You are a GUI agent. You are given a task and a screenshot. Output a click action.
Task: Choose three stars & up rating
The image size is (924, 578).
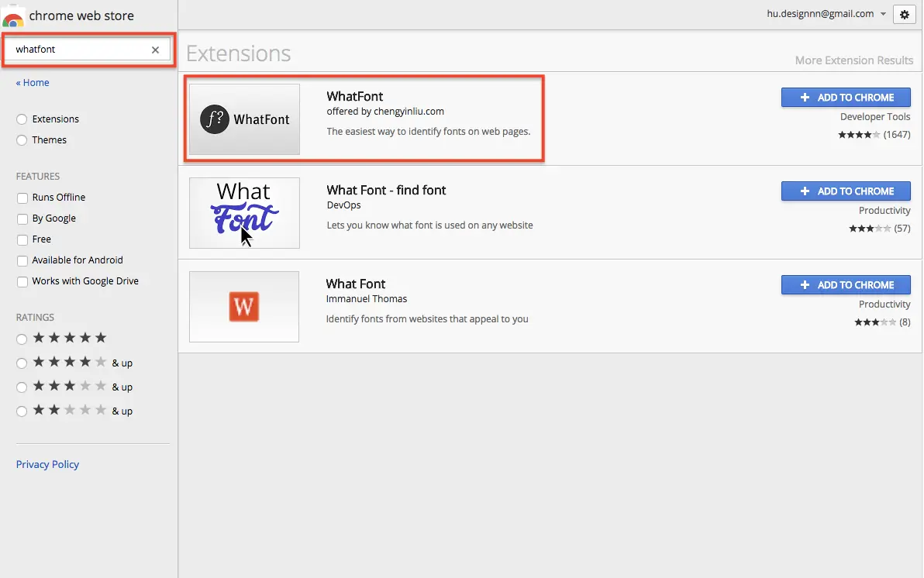pyautogui.click(x=22, y=387)
